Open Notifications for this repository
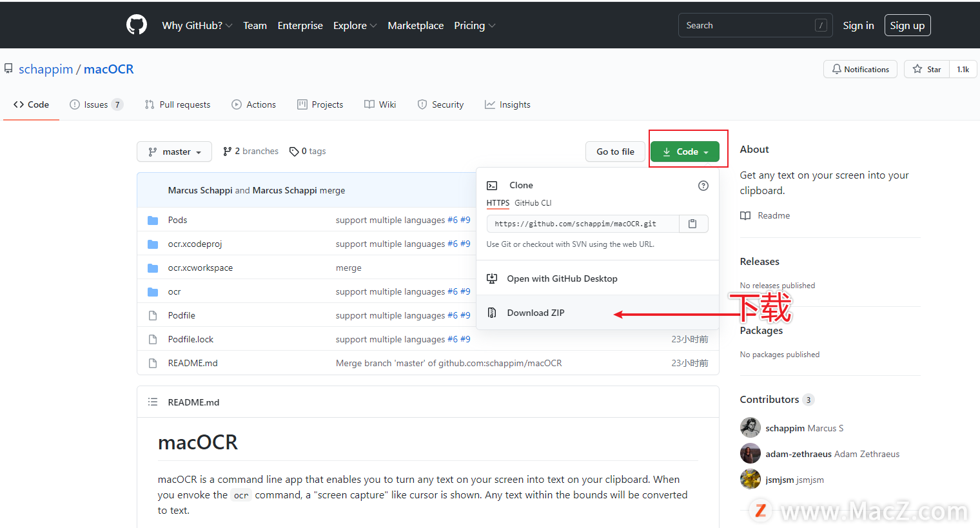980x528 pixels. pos(860,69)
